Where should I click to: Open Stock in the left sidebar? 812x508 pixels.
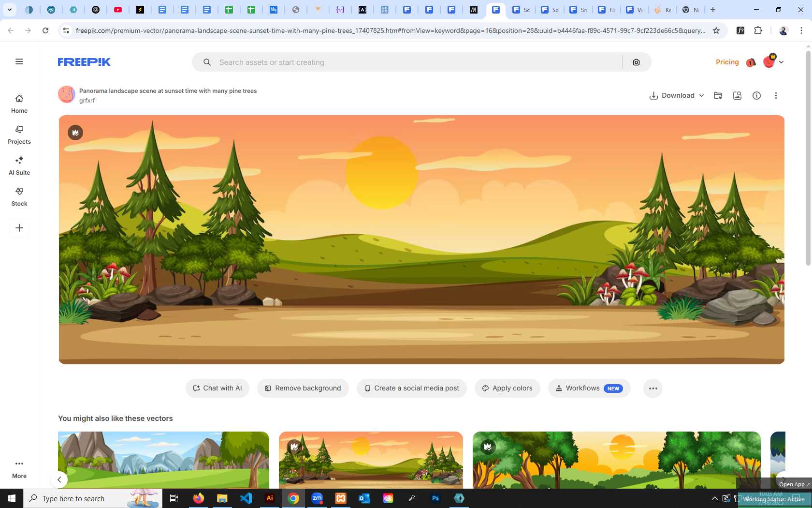click(x=19, y=197)
